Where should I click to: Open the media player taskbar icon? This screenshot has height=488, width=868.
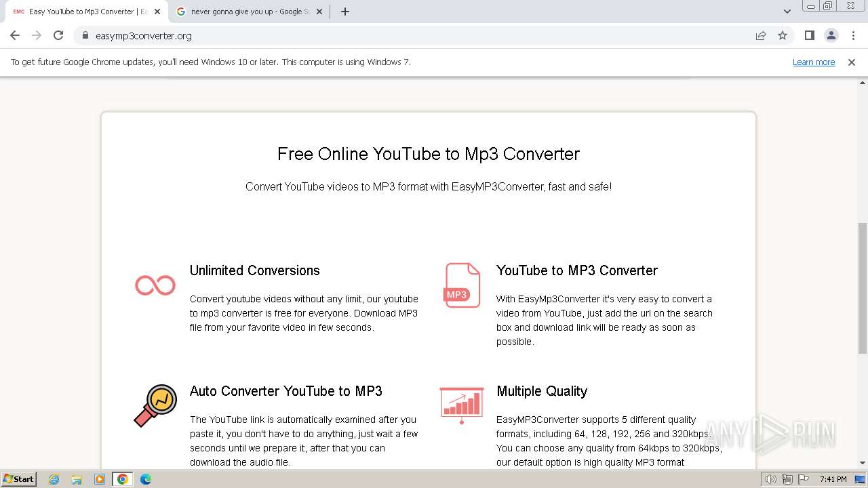point(100,479)
